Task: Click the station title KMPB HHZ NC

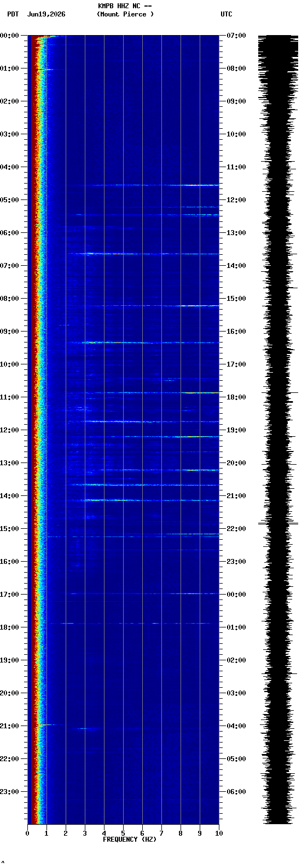Action: coord(119,6)
